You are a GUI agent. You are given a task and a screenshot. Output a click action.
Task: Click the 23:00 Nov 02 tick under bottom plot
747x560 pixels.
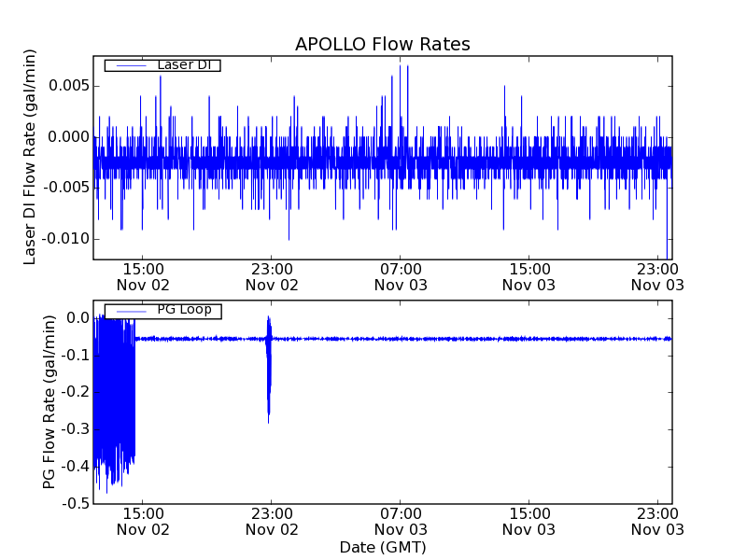pos(272,521)
